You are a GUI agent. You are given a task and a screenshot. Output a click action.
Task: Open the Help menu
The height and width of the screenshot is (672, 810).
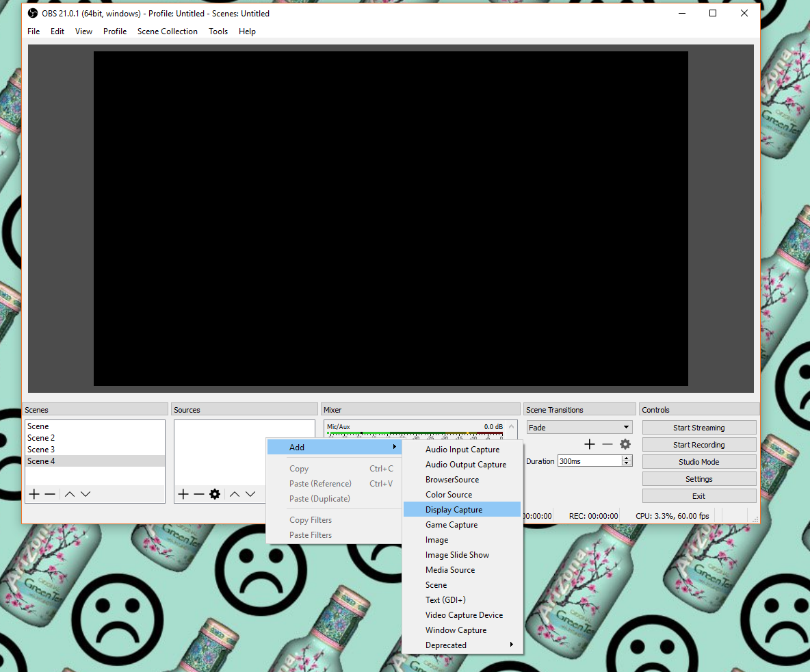click(247, 31)
